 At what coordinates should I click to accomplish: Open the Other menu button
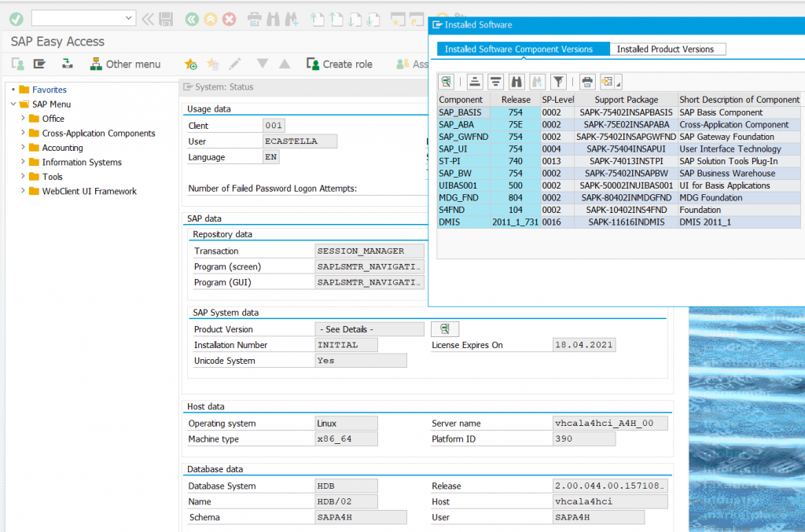(125, 64)
